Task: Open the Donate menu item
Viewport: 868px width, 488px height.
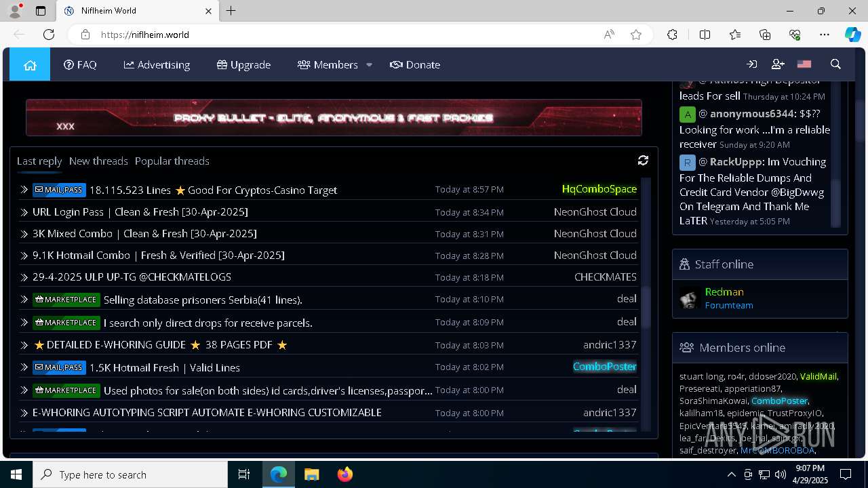Action: pos(415,64)
